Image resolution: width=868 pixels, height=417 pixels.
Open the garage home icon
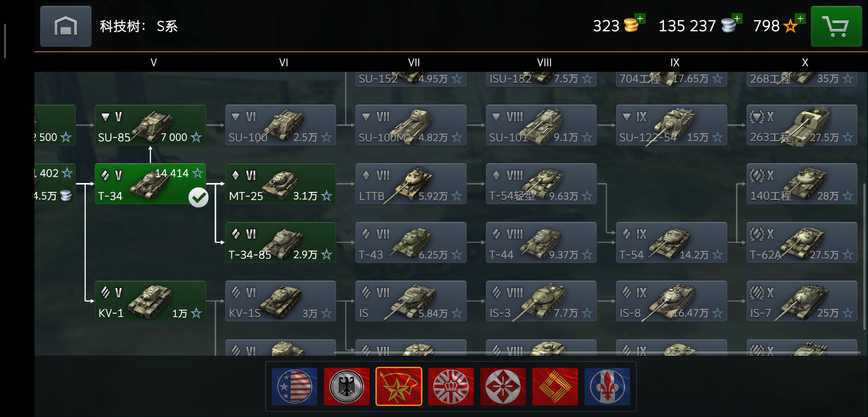66,26
